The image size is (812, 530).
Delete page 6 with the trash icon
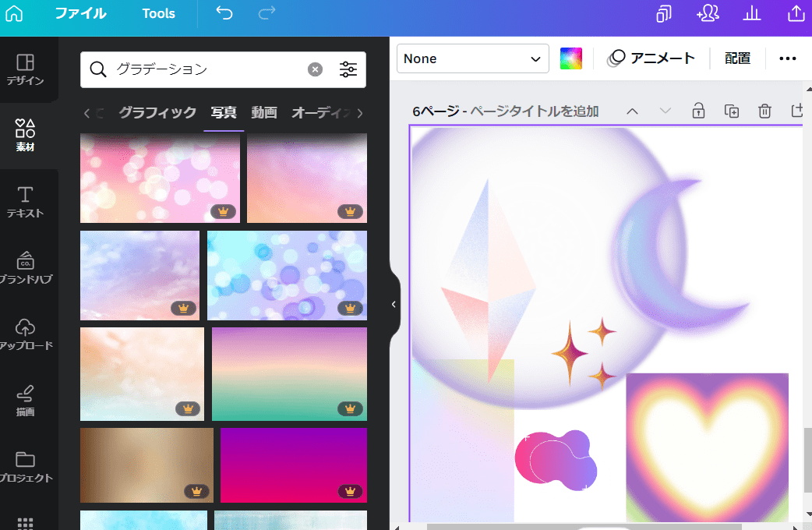click(x=764, y=111)
